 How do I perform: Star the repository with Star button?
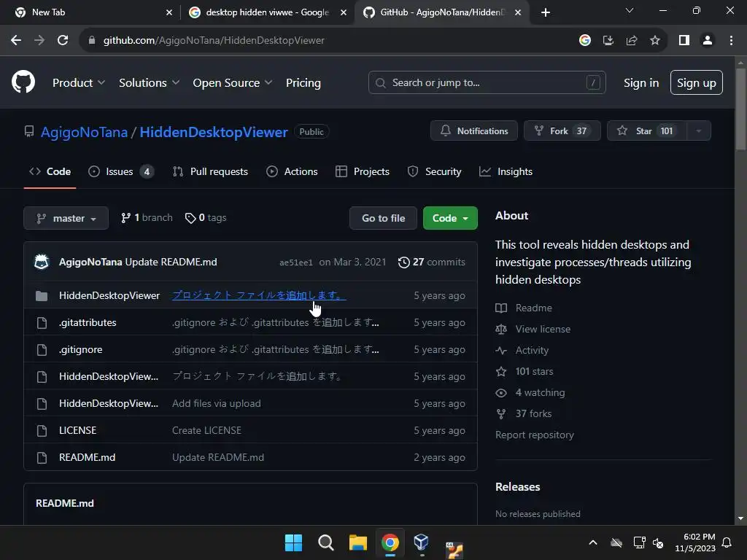[x=647, y=131]
